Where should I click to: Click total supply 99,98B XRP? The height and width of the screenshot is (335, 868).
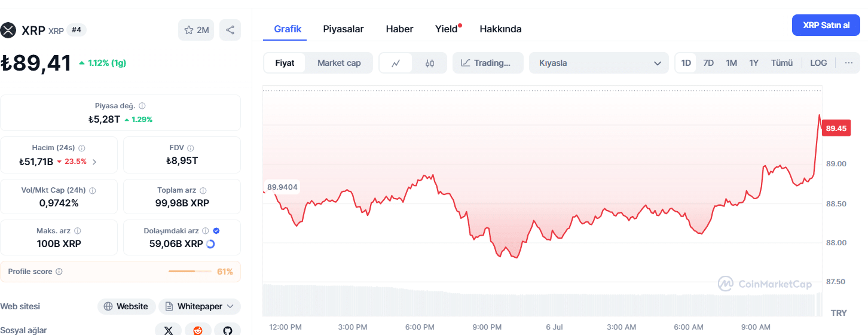(x=182, y=203)
